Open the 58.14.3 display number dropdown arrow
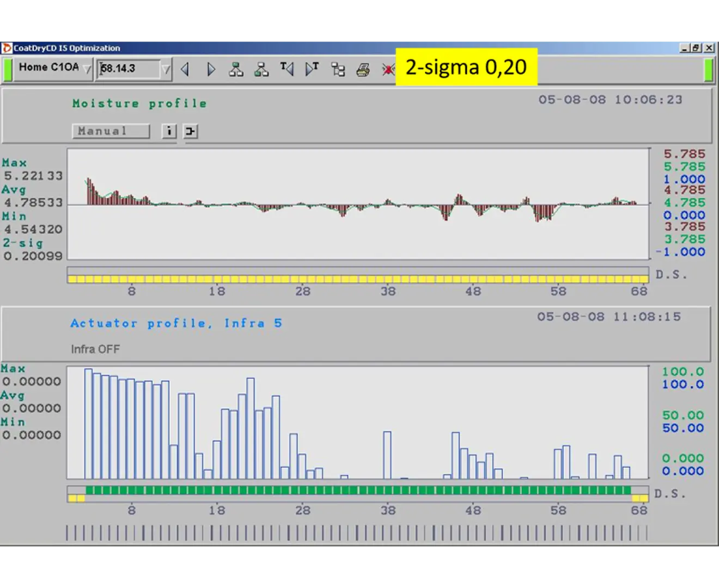This screenshot has height=588, width=719. click(166, 70)
